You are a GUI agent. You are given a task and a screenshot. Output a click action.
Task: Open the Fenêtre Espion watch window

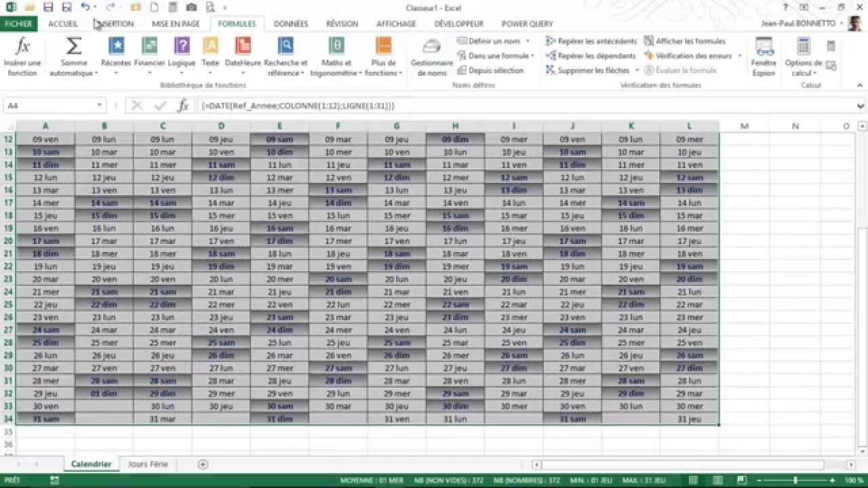tap(764, 56)
